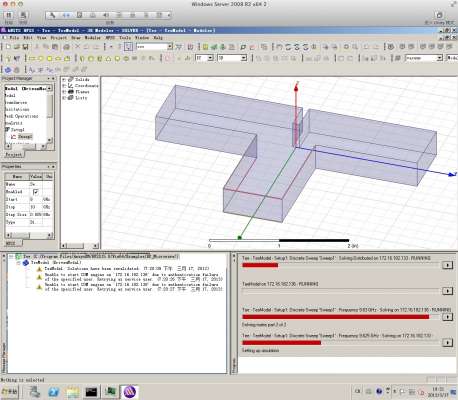Screen dimensions: 458x400
Task: Click the yellow rectangle draw tool
Action: [32, 58]
